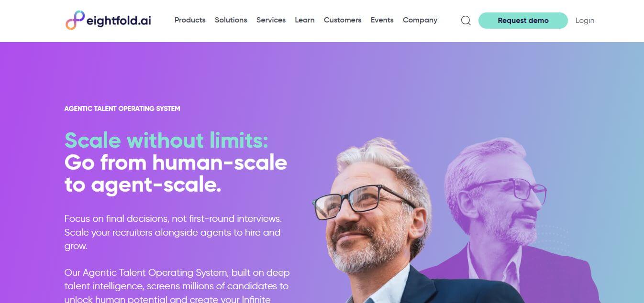644x303 pixels.
Task: Open the Company menu item
Action: 420,20
